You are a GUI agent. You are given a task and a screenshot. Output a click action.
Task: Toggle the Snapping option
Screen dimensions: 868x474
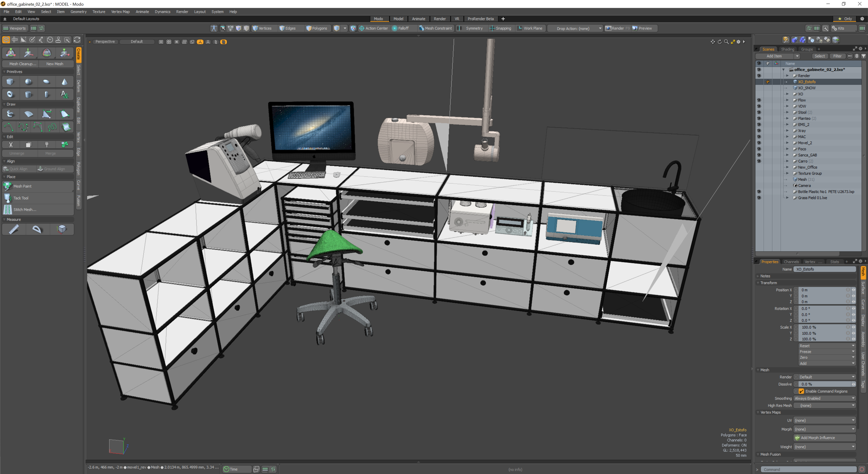pyautogui.click(x=500, y=28)
